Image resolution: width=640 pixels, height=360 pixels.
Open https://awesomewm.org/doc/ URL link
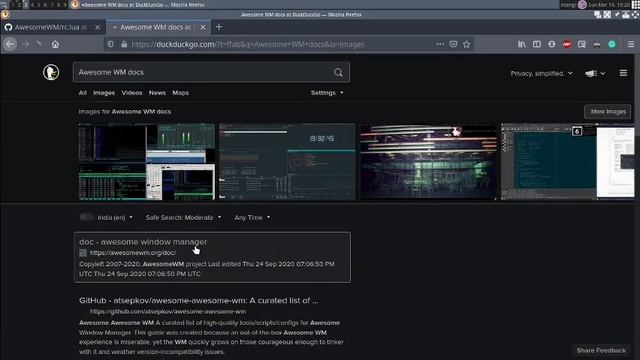(133, 253)
